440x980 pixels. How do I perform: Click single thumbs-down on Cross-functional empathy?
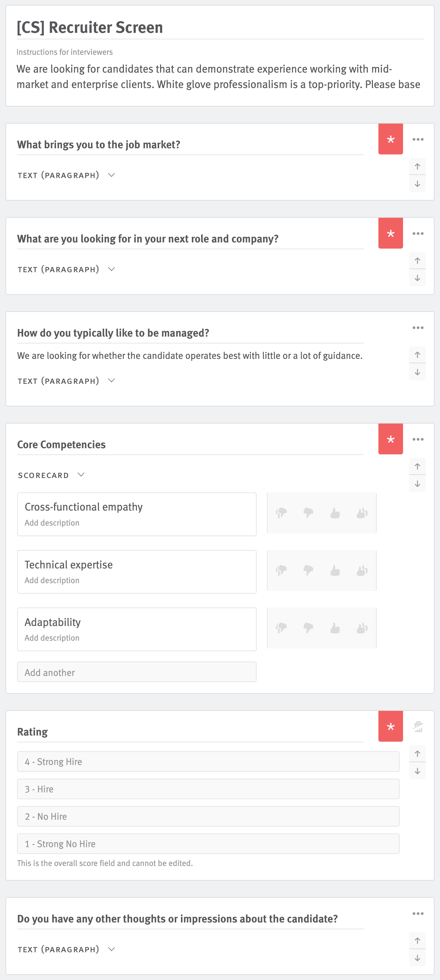[307, 513]
